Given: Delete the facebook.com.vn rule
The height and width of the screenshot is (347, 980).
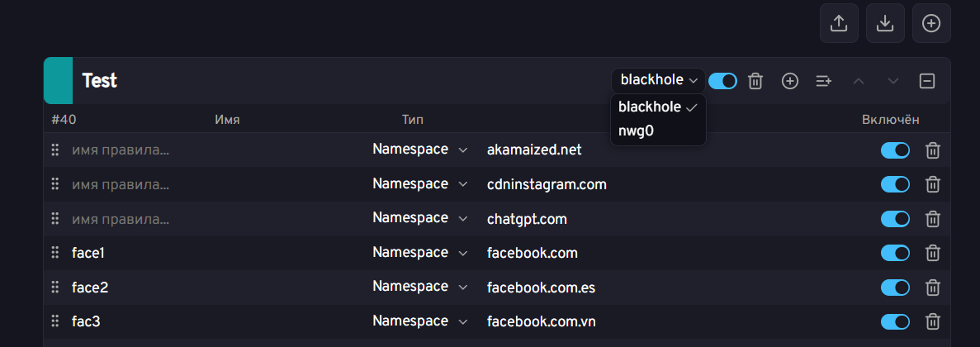Looking at the screenshot, I should coord(932,321).
